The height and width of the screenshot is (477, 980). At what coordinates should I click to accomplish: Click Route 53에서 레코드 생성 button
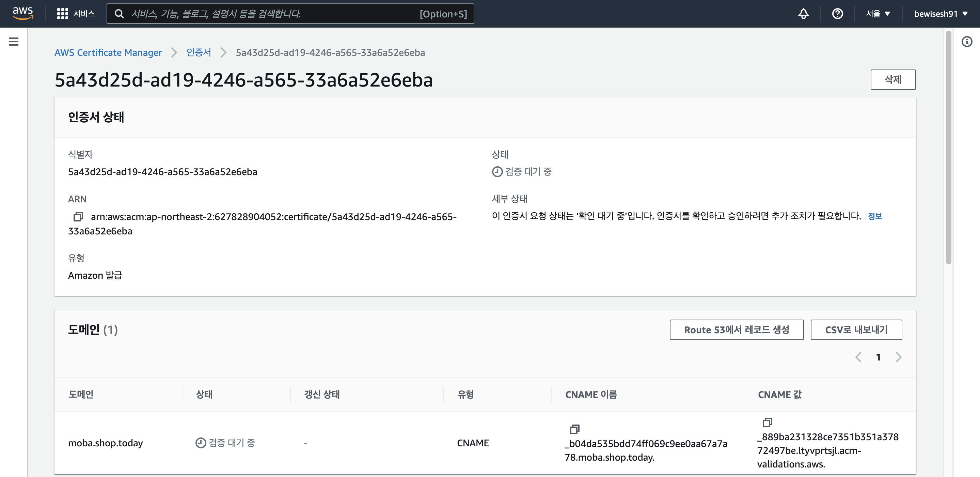click(x=737, y=329)
